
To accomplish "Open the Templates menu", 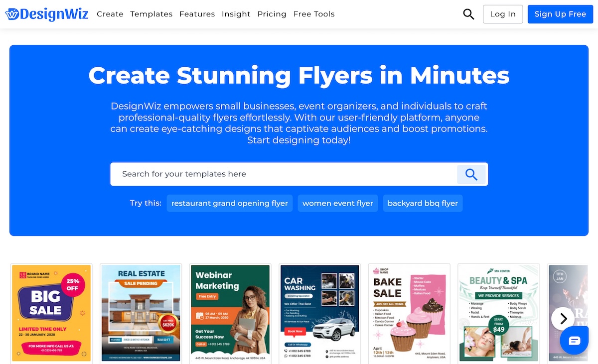I will coord(151,14).
